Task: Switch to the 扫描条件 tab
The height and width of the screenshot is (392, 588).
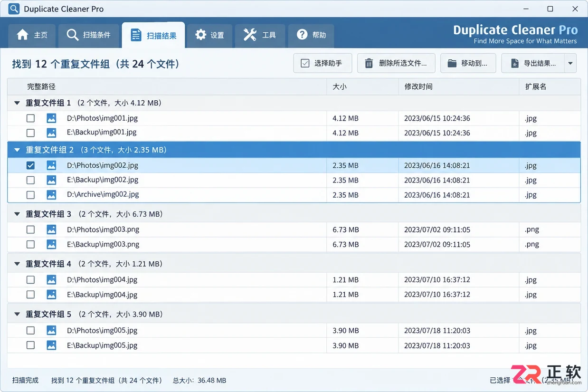Action: (89, 35)
